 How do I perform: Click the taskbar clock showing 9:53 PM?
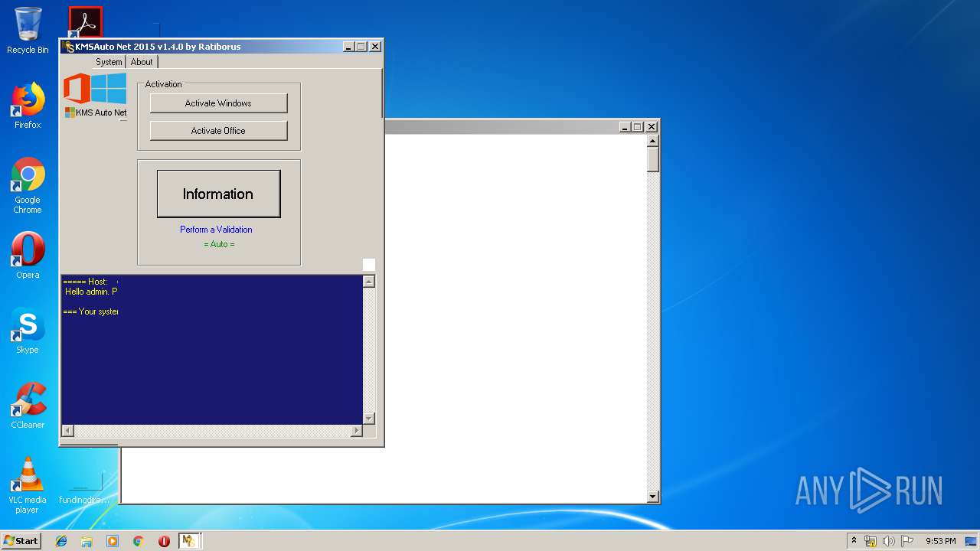[940, 541]
